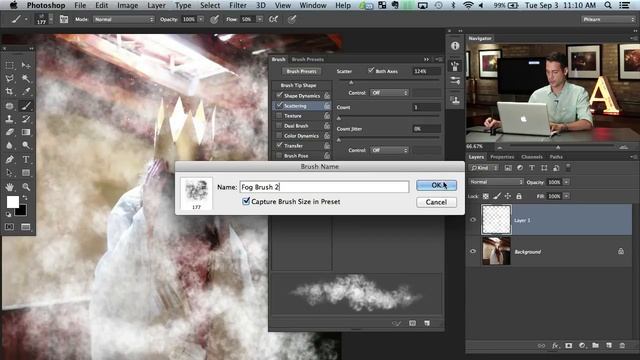Screen dimensions: 640x360
Task: Enable the Color Dynamics checkbox
Action: coord(279,136)
